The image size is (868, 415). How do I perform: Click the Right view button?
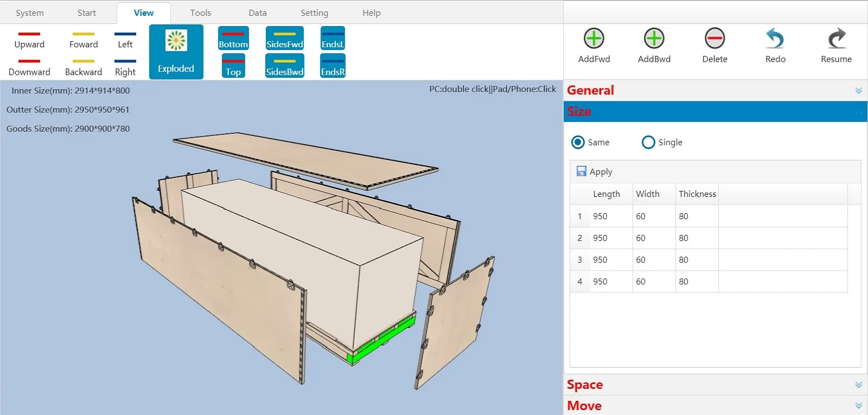pyautogui.click(x=125, y=67)
